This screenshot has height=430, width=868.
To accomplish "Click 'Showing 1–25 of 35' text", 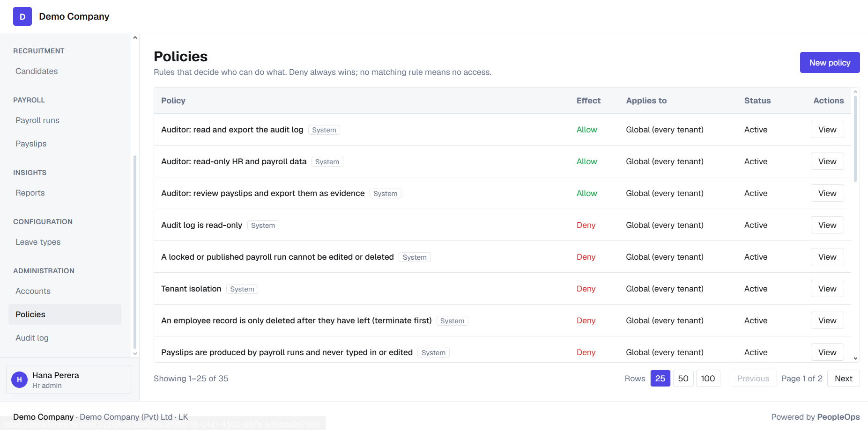I will [x=191, y=379].
